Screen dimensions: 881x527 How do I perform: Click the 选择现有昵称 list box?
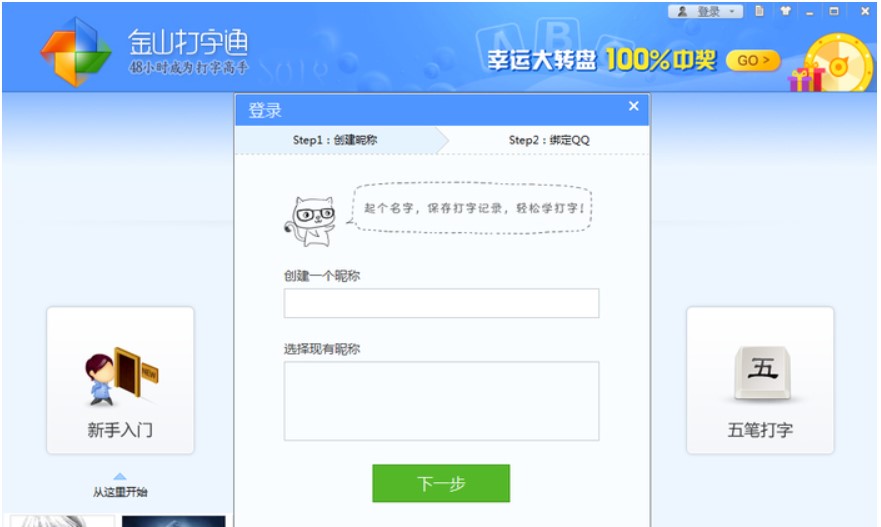coord(441,401)
